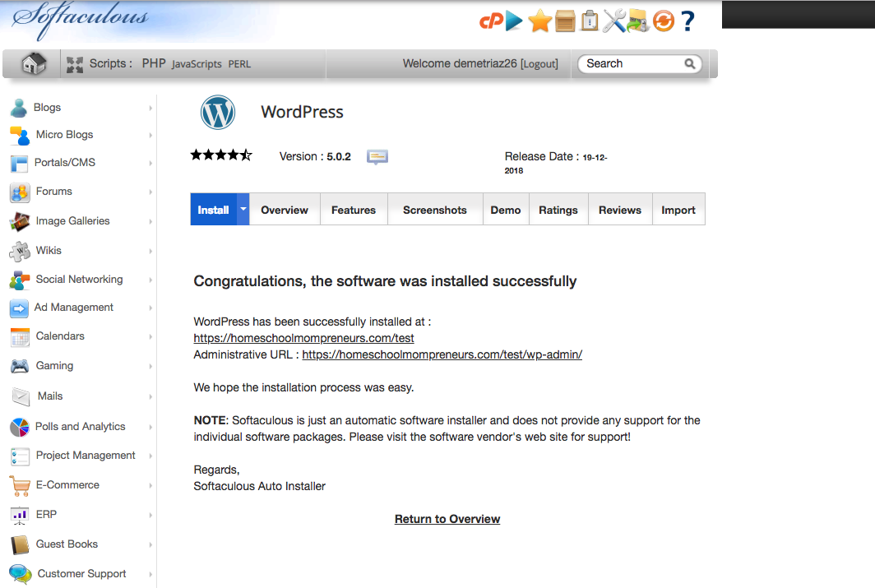Open the changelog note icon beside version

377,157
